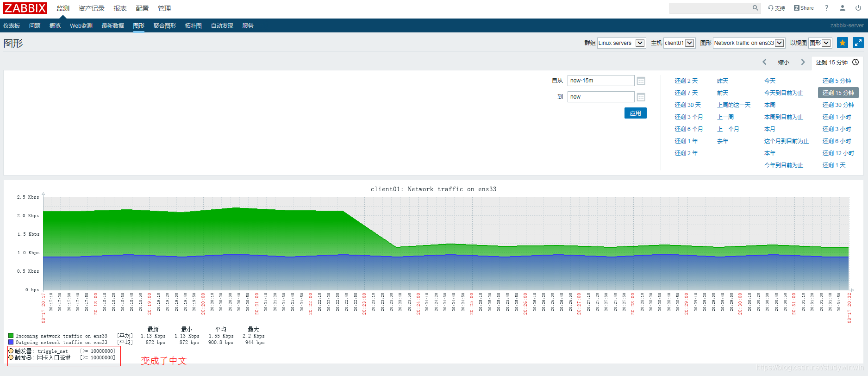This screenshot has height=376, width=868.
Task: Open the 图形 Network traffic on ens33 dropdown
Action: [x=749, y=43]
